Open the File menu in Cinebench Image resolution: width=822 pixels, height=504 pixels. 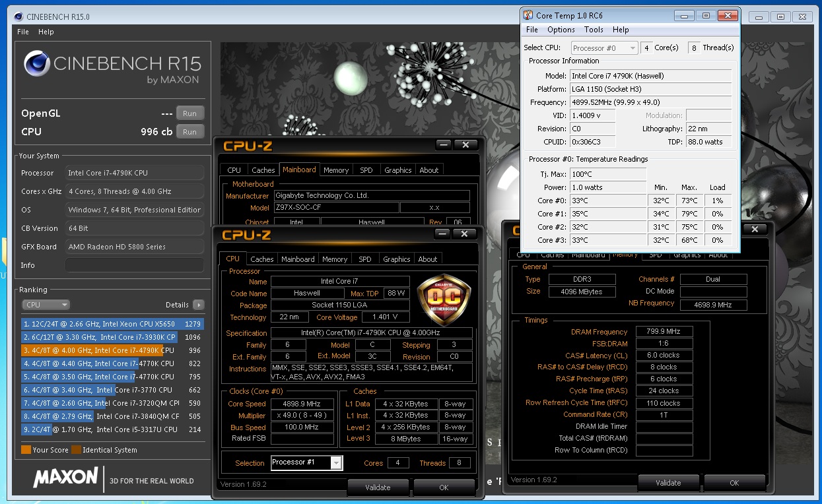23,32
